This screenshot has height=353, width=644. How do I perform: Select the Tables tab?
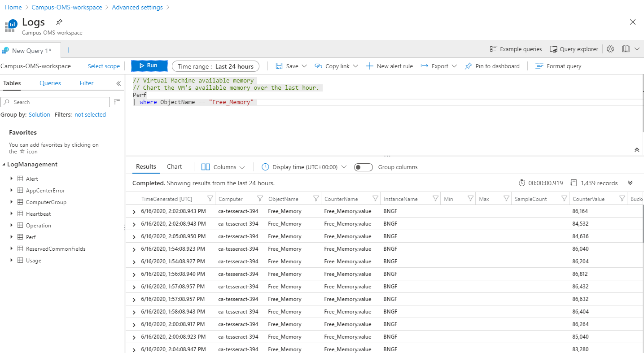point(12,83)
